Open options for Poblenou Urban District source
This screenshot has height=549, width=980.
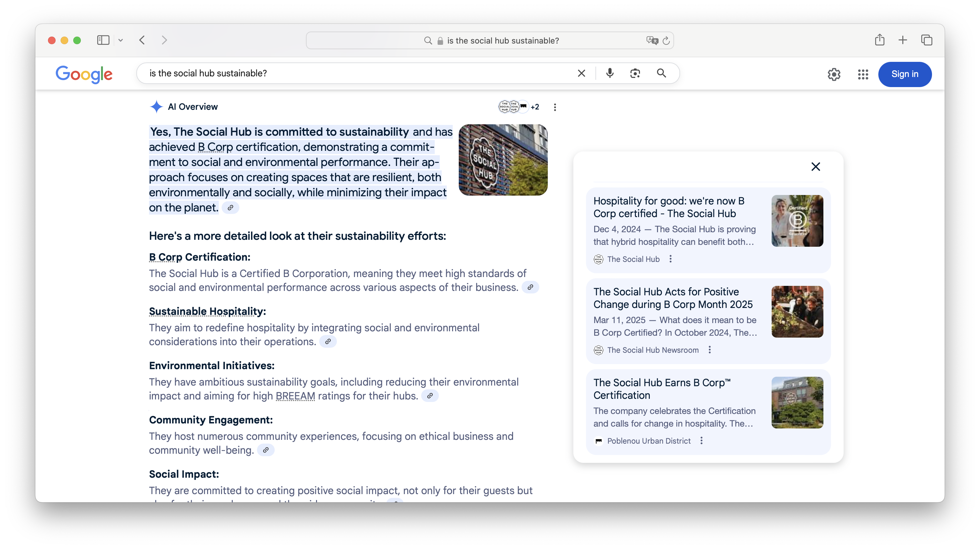[x=702, y=441]
